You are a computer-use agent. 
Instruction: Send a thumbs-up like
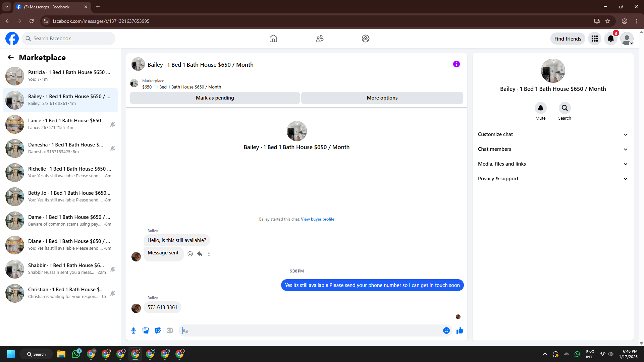(460, 330)
